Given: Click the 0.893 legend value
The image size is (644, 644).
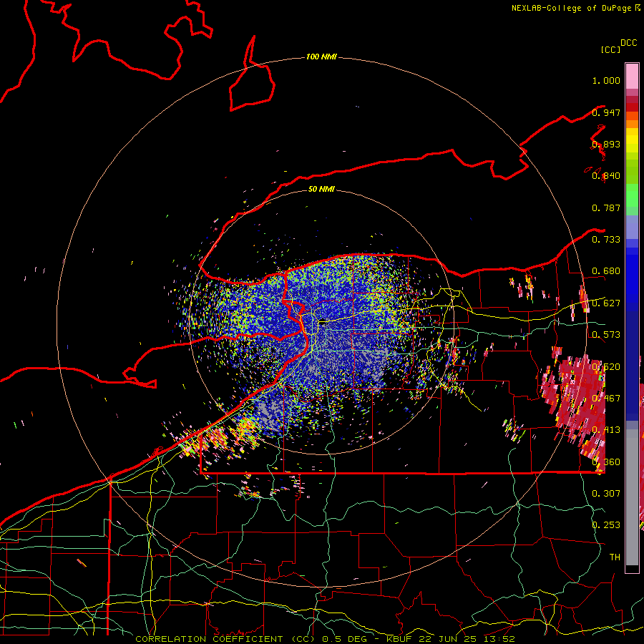Looking at the screenshot, I should pyautogui.click(x=606, y=144).
